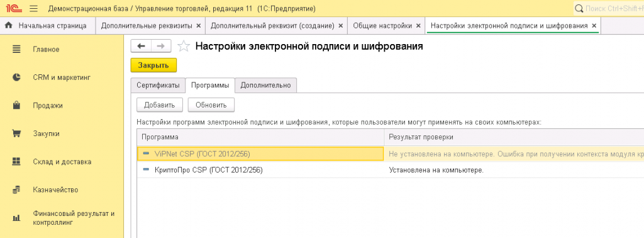Select the Дополнительно tab
Screen dimensions: 644x238
click(x=266, y=85)
